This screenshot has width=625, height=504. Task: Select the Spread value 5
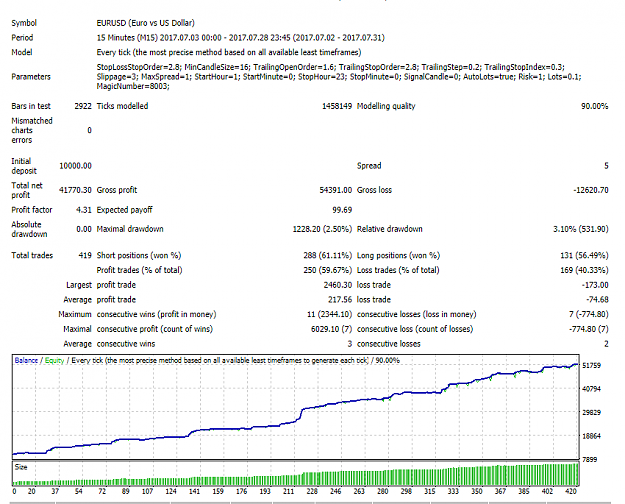606,166
